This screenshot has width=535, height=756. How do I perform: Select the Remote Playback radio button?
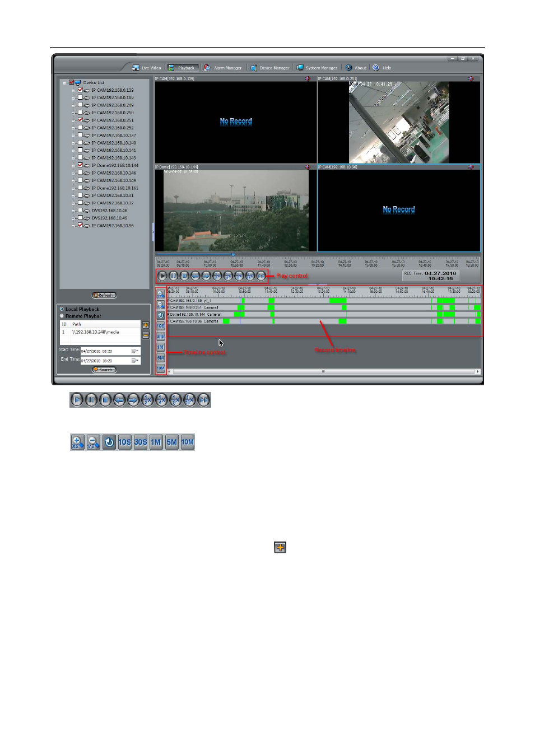[x=62, y=316]
